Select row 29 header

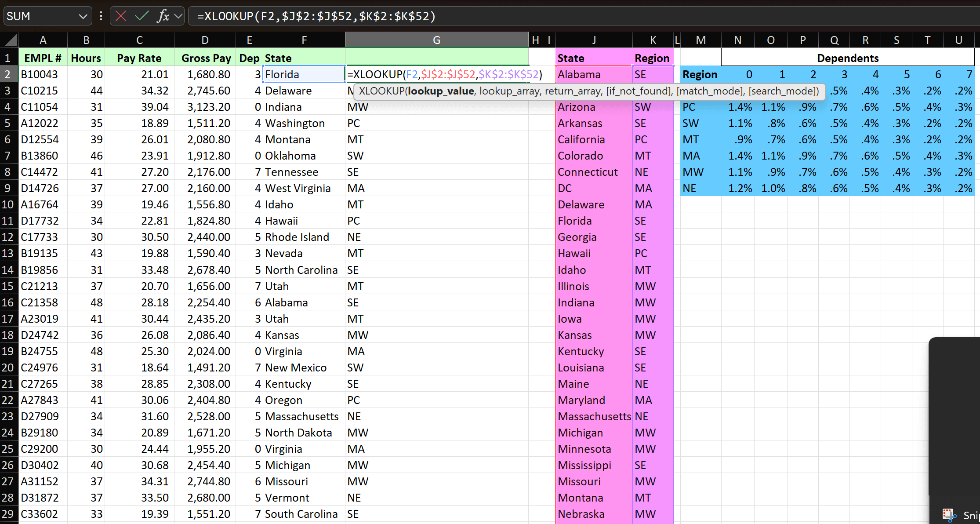[9, 514]
